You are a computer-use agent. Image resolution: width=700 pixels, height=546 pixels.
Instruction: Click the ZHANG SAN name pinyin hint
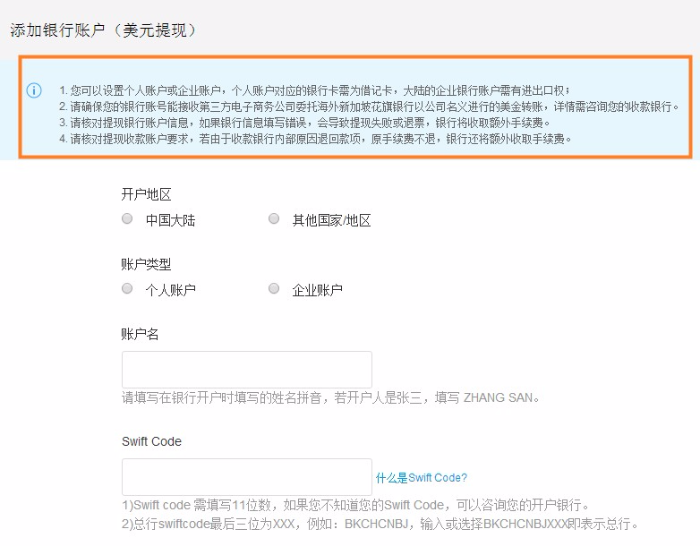coord(331,397)
